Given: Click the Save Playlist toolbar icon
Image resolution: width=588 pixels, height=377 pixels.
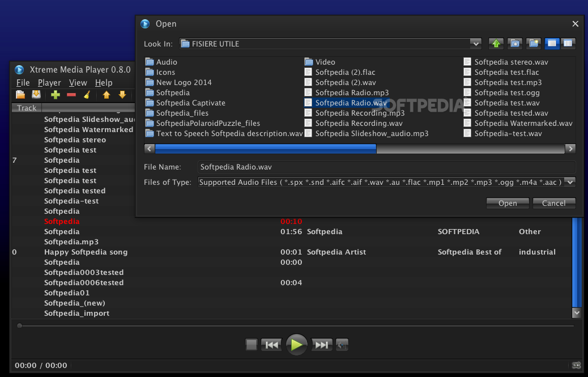Looking at the screenshot, I should coord(36,95).
